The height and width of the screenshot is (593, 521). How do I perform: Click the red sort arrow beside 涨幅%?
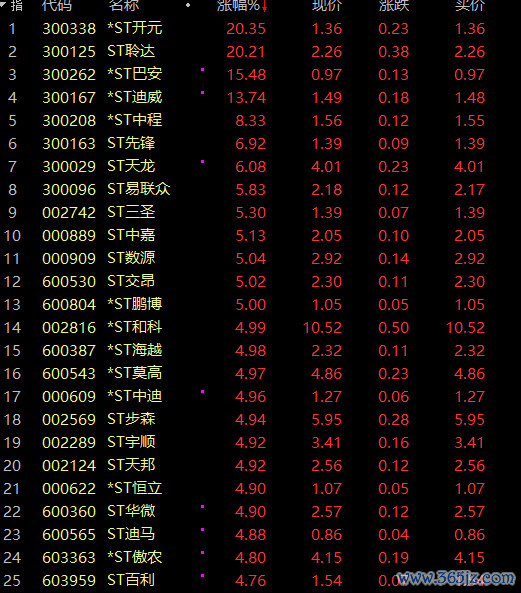pos(264,6)
